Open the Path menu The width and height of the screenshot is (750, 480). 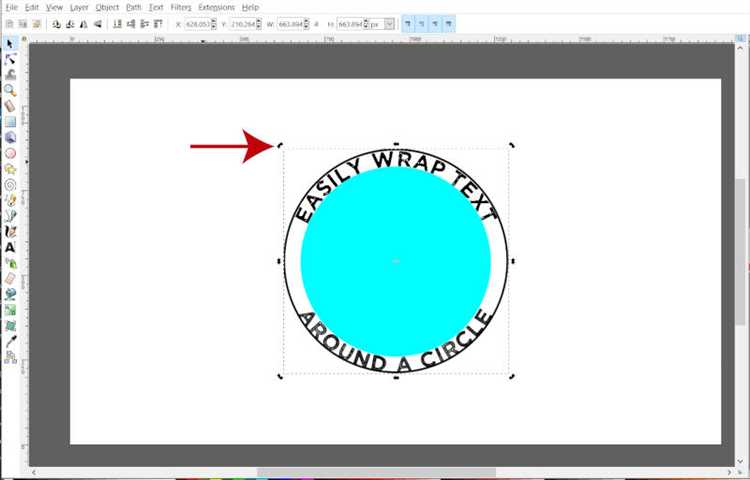point(133,7)
